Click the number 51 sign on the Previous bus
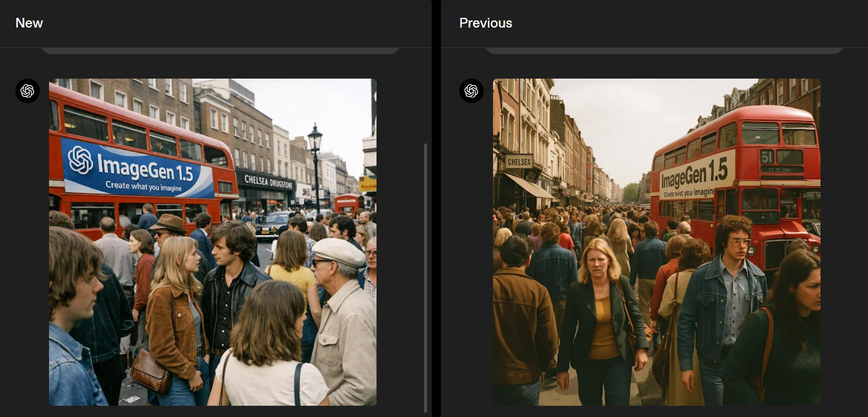The width and height of the screenshot is (868, 417). (767, 157)
